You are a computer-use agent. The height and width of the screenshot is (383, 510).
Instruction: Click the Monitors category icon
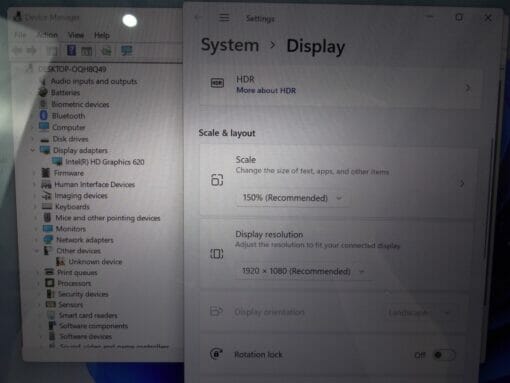48,229
